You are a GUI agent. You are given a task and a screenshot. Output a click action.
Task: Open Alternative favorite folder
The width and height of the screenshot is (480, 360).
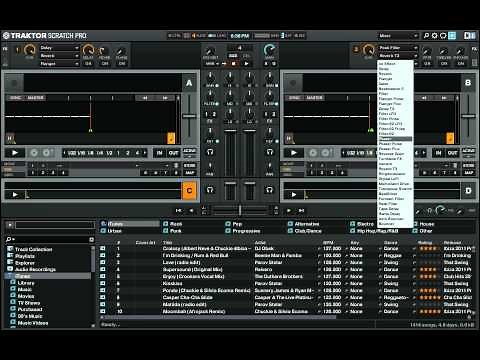click(x=304, y=224)
